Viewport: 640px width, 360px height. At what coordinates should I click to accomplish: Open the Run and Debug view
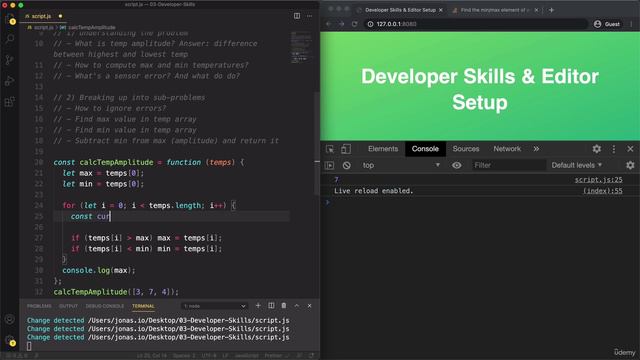[10, 80]
